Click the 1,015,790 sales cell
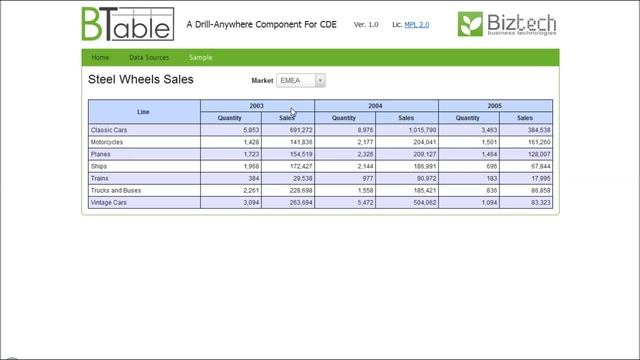The image size is (640, 360). 407,130
